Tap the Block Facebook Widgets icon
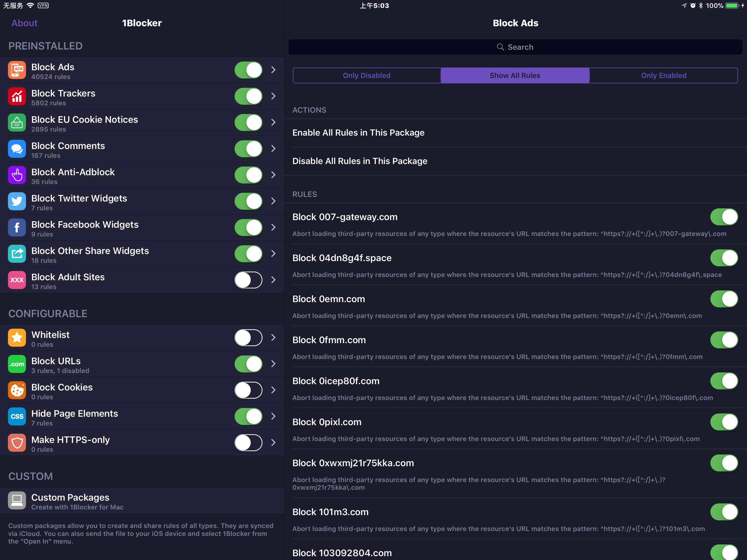Viewport: 747px width, 560px height. pyautogui.click(x=17, y=228)
